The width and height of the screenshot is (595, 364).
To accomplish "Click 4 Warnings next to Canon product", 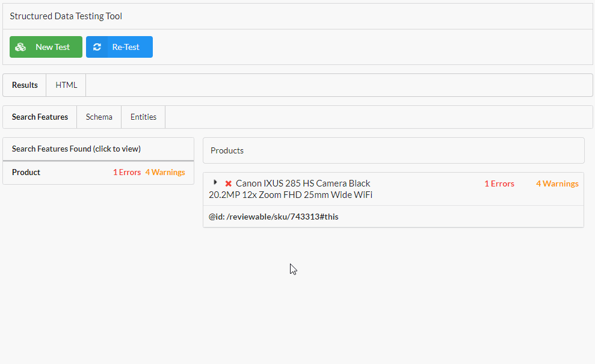I will 557,184.
